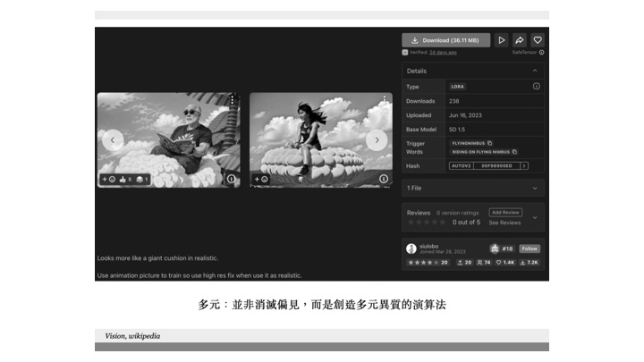Like the model with the heart icon
The height and width of the screenshot is (362, 644).
(538, 40)
